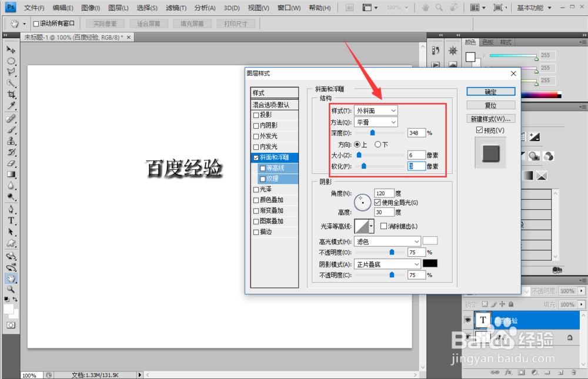Open the 样式 dropdown showing 外斜面

coord(375,110)
